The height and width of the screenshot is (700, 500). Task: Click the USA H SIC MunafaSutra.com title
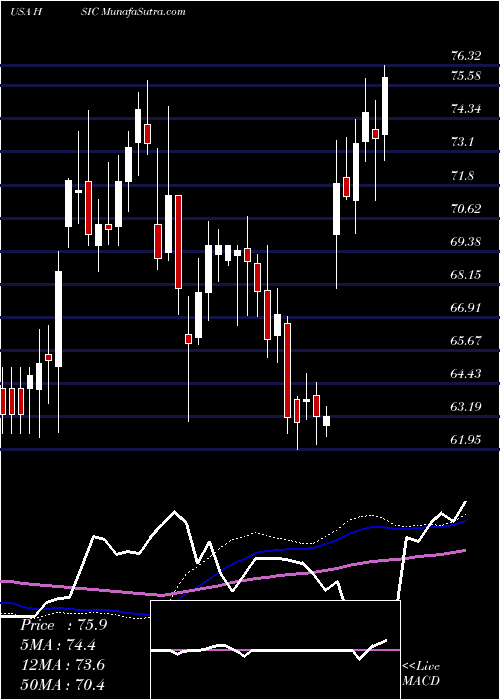point(97,12)
